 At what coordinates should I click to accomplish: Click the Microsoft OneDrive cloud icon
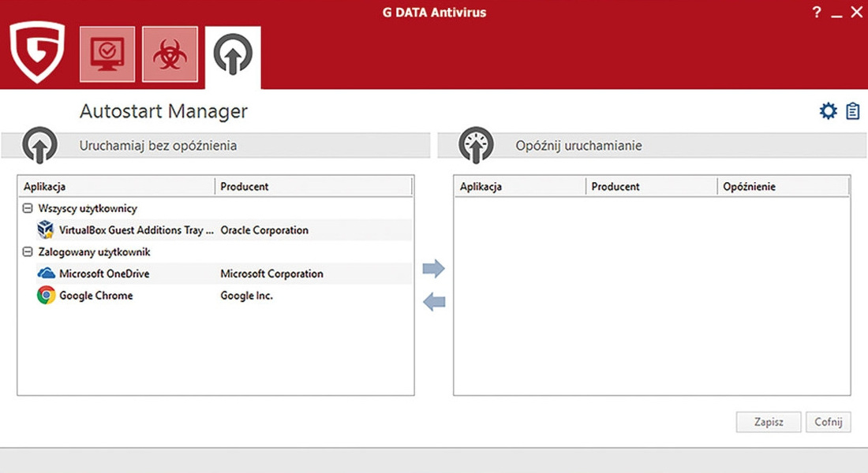pos(45,274)
